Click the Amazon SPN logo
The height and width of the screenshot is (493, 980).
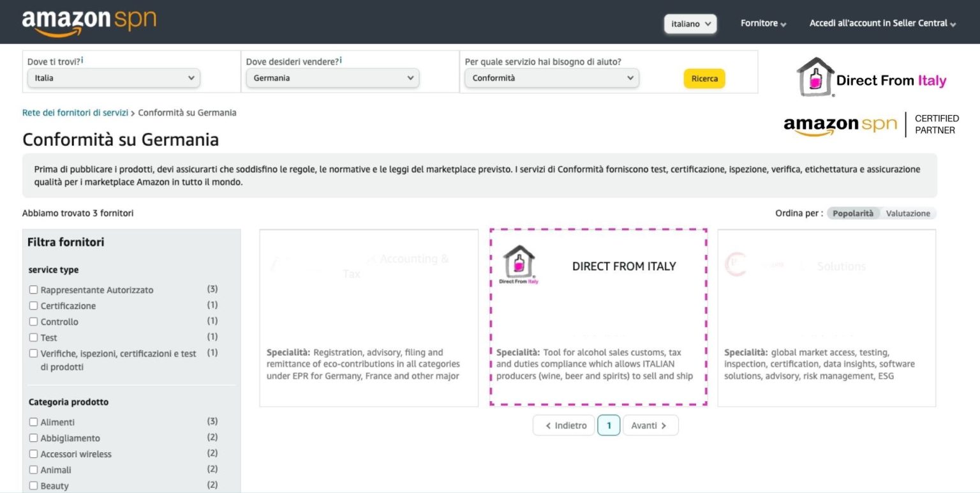point(89,22)
